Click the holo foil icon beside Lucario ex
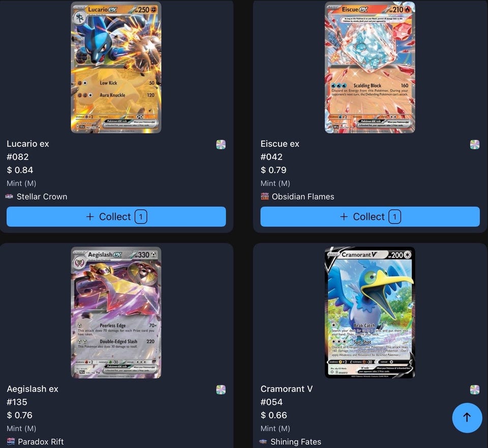The image size is (488, 448). (x=221, y=144)
